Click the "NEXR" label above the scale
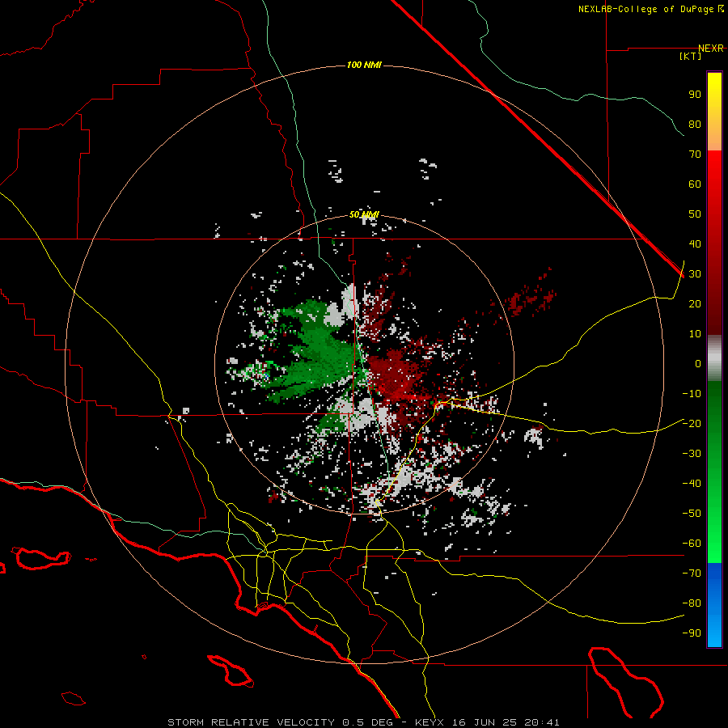This screenshot has width=728, height=728. [711, 49]
